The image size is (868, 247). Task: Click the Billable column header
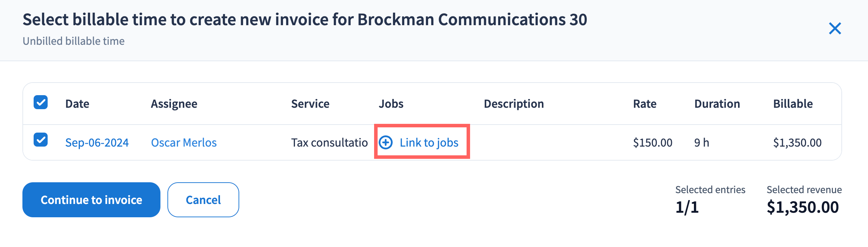pyautogui.click(x=793, y=104)
